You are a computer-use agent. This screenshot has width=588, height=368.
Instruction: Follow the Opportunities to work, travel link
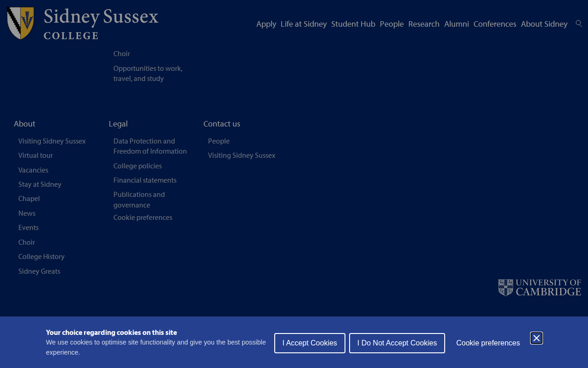[148, 74]
